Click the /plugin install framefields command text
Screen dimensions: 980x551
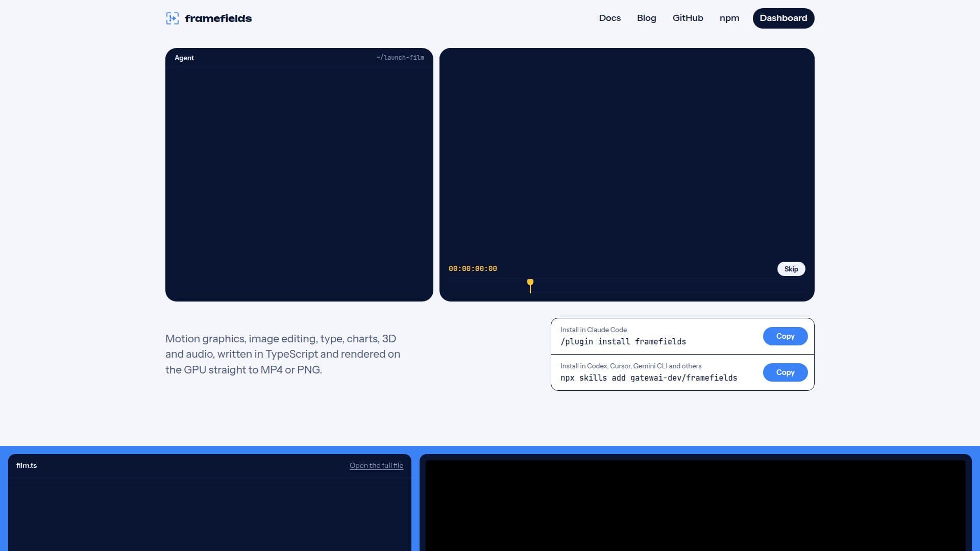click(x=623, y=341)
